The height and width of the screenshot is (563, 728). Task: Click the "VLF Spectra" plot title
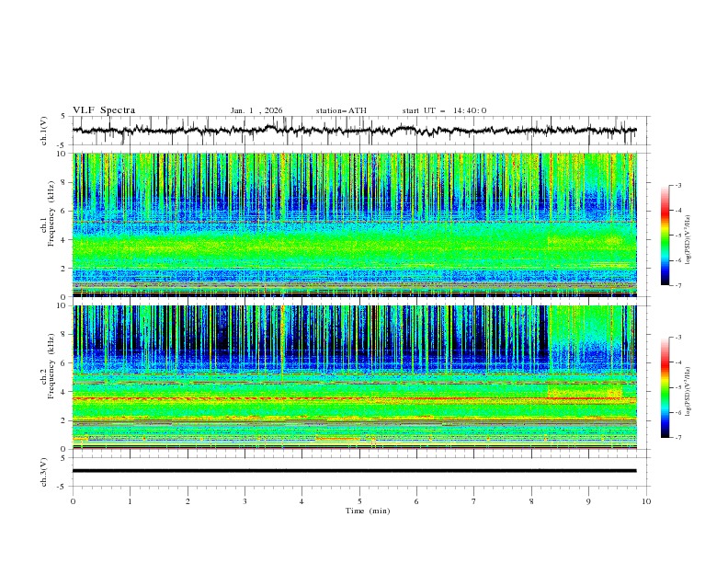(x=104, y=110)
